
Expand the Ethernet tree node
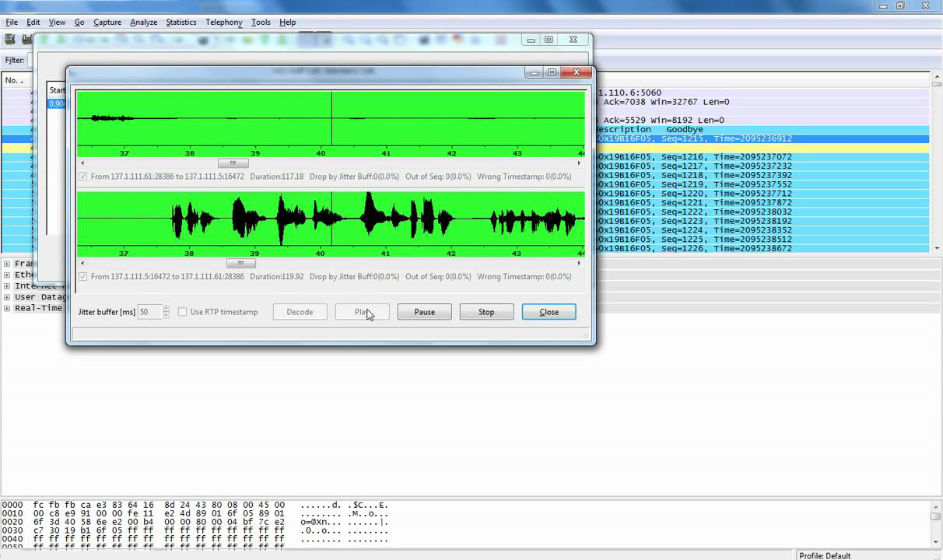pos(7,275)
